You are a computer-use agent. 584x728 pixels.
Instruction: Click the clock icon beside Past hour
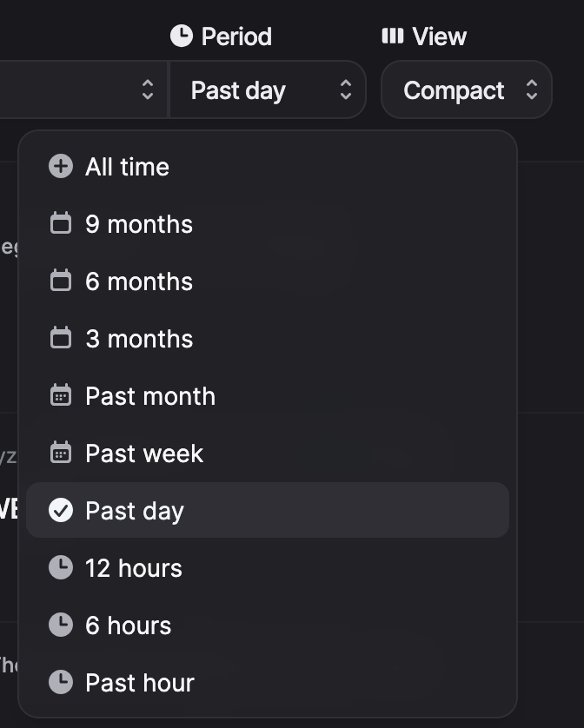[x=60, y=683]
